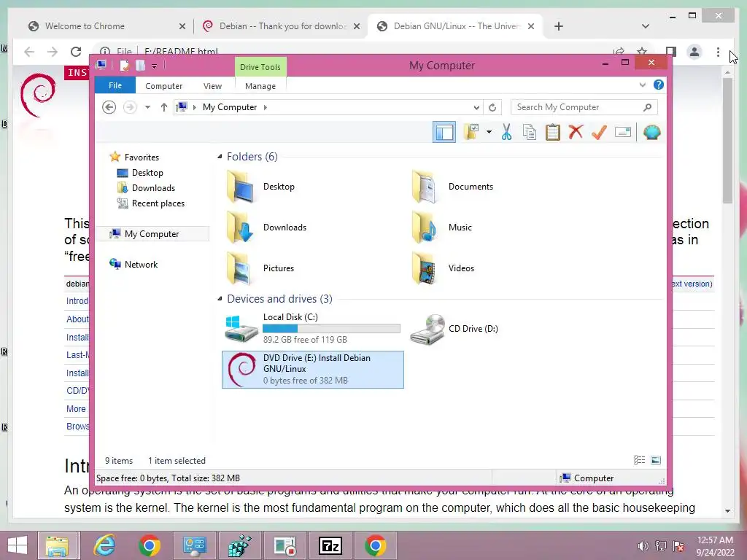Expand the address bar history dropdown
The width and height of the screenshot is (747, 560).
(476, 108)
